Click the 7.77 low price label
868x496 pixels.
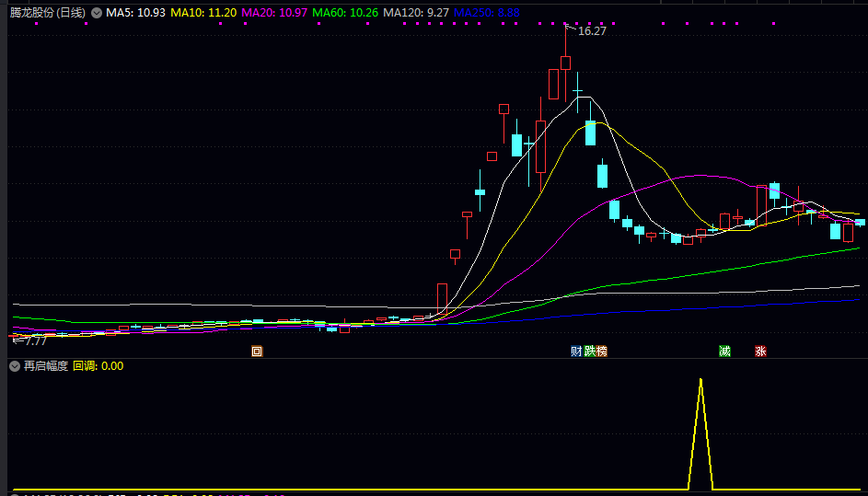[x=34, y=340]
